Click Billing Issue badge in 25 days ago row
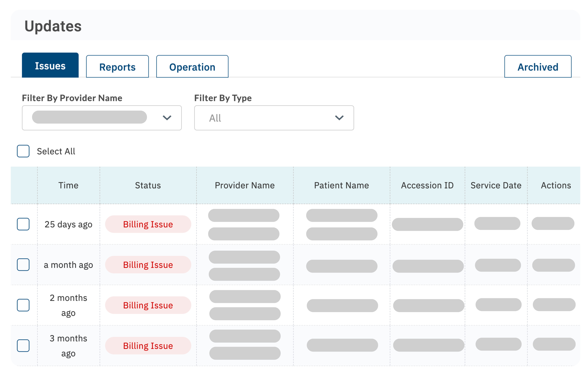 tap(148, 224)
